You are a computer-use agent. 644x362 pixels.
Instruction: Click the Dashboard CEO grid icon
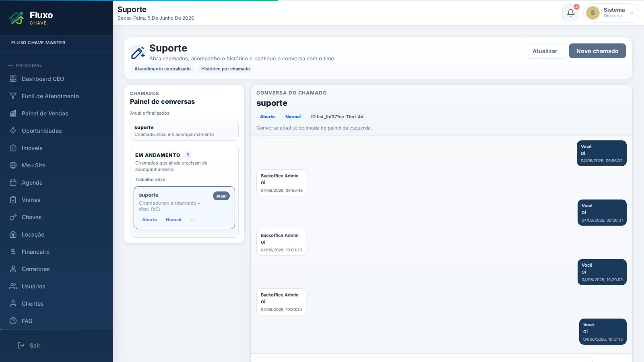(13, 79)
